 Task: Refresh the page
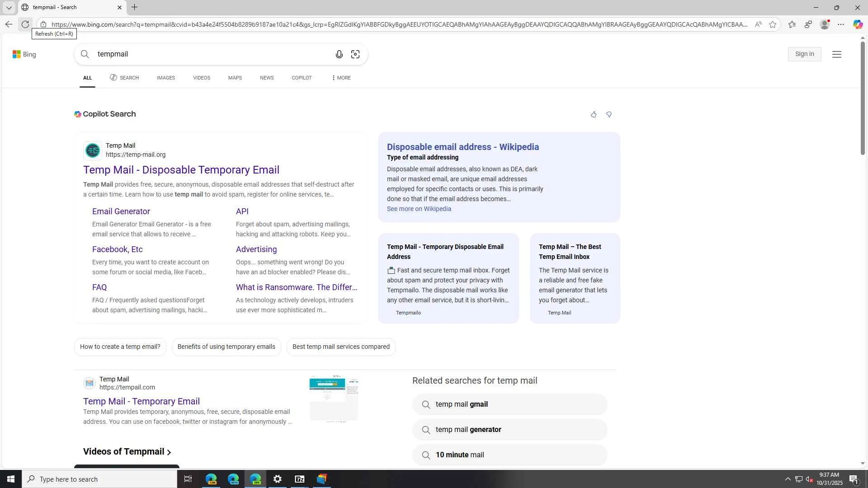pos(25,24)
